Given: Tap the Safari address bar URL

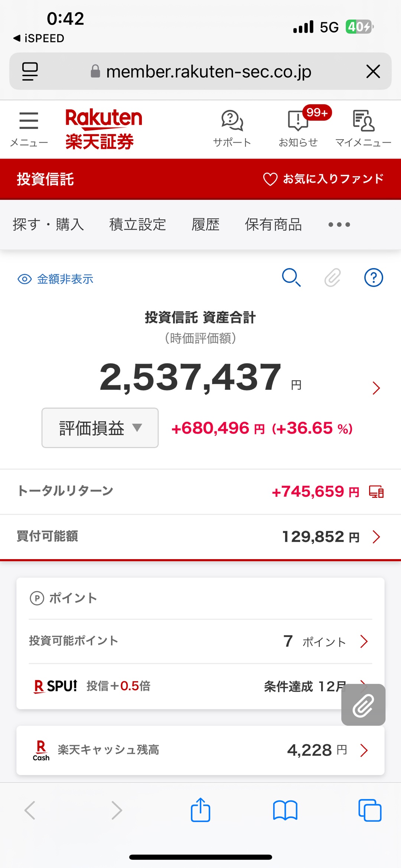Looking at the screenshot, I should [x=208, y=71].
